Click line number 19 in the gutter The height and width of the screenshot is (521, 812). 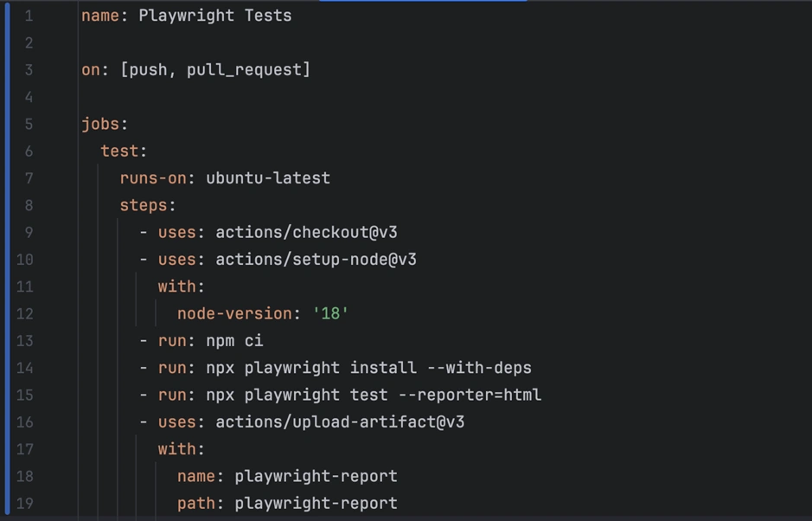pos(24,503)
